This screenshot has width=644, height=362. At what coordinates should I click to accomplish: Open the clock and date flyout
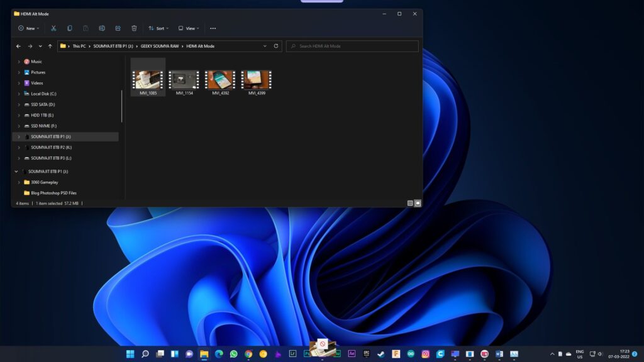click(619, 354)
